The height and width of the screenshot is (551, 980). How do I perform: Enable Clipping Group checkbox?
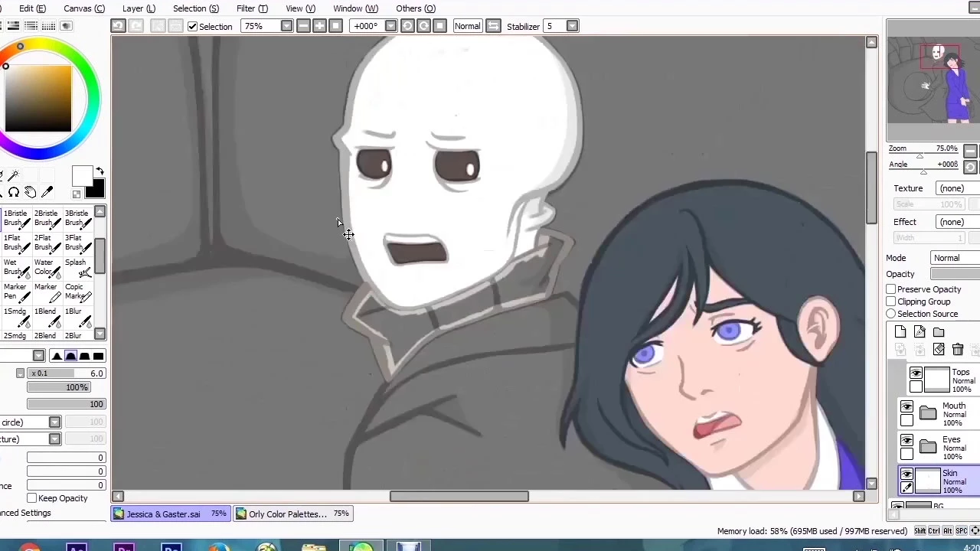click(891, 302)
